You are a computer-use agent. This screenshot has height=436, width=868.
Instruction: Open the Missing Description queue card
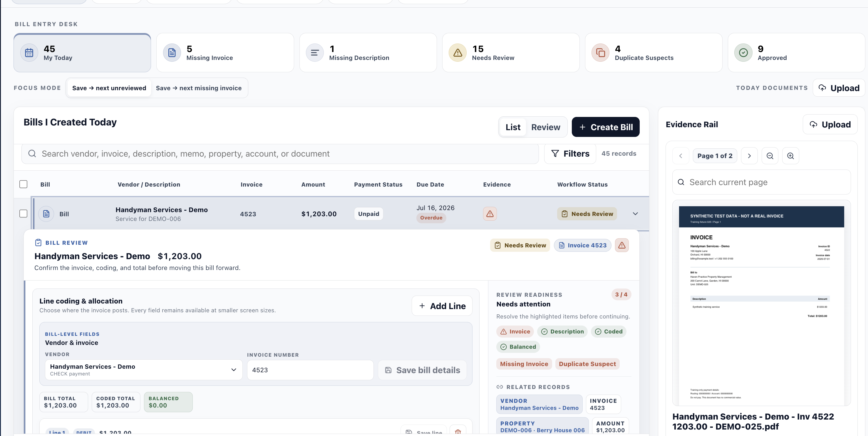(368, 53)
